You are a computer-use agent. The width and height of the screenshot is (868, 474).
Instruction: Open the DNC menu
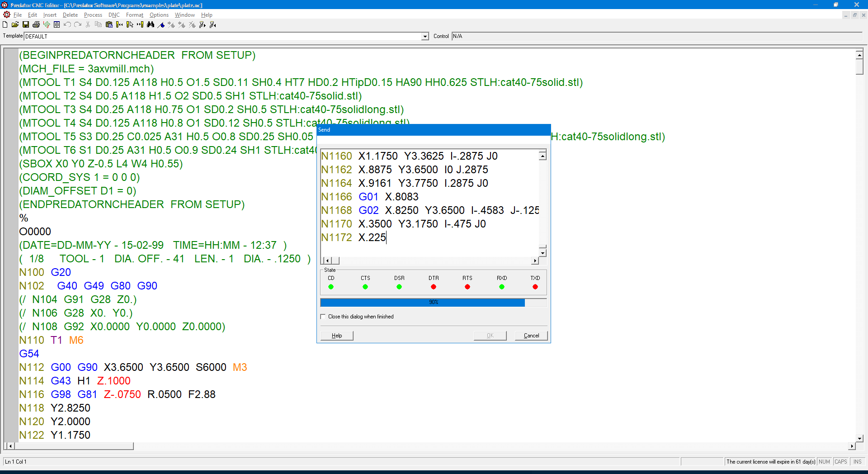pos(114,15)
